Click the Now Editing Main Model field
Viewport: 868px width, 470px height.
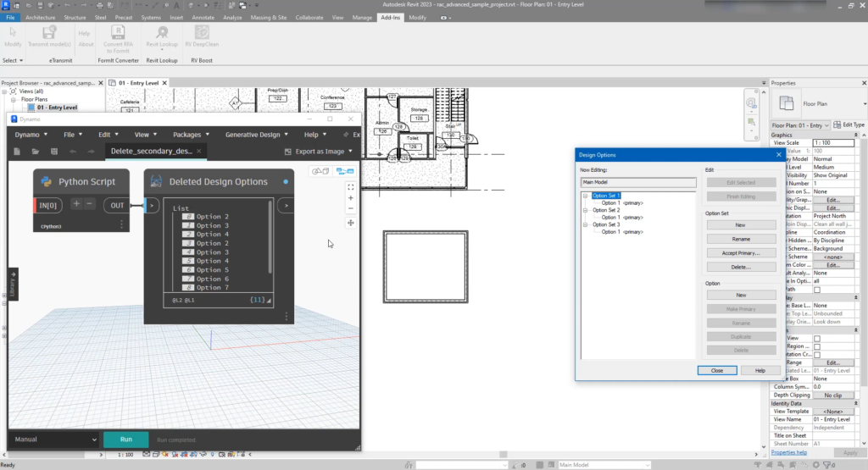pos(637,182)
